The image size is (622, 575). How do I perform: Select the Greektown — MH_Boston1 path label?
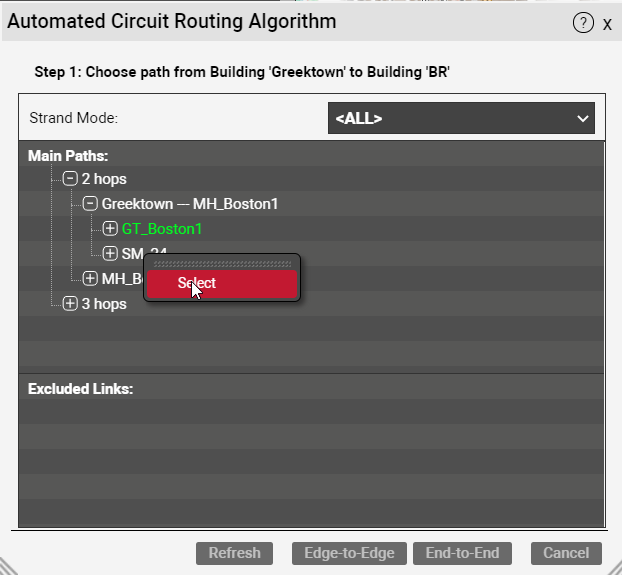(190, 204)
